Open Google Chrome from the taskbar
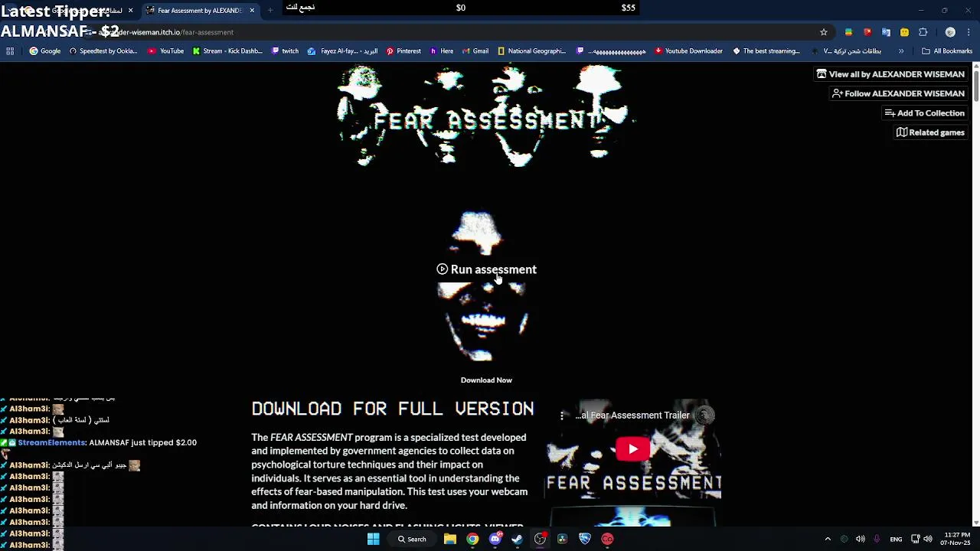 point(472,539)
